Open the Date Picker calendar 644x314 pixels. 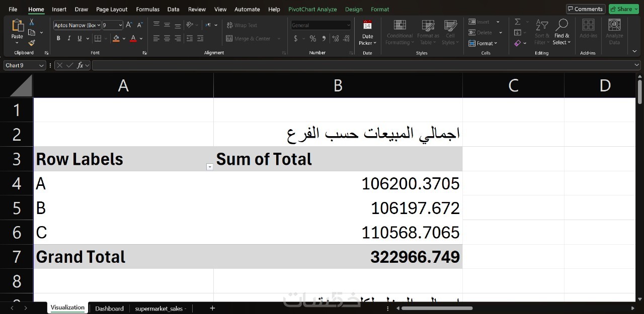coord(367,33)
